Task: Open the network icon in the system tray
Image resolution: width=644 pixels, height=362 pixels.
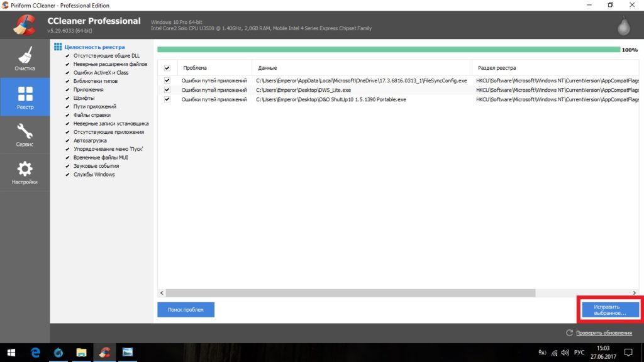Action: (554, 353)
